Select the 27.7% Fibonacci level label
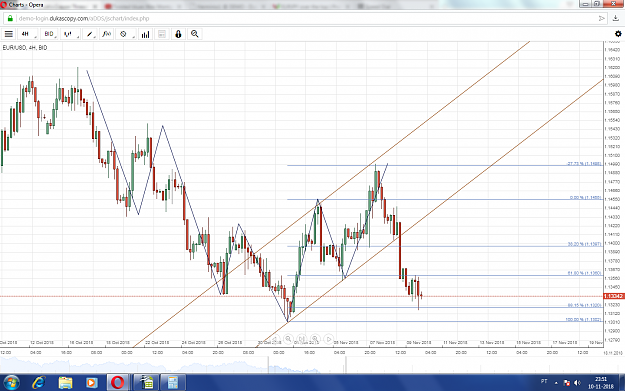Screen dimensions: 625x391 click(584, 163)
